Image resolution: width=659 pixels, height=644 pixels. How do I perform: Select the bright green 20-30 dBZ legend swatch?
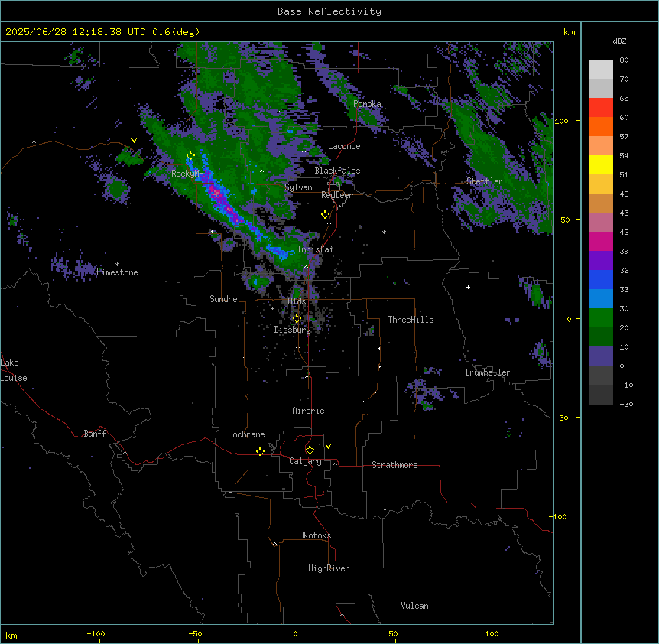click(601, 318)
